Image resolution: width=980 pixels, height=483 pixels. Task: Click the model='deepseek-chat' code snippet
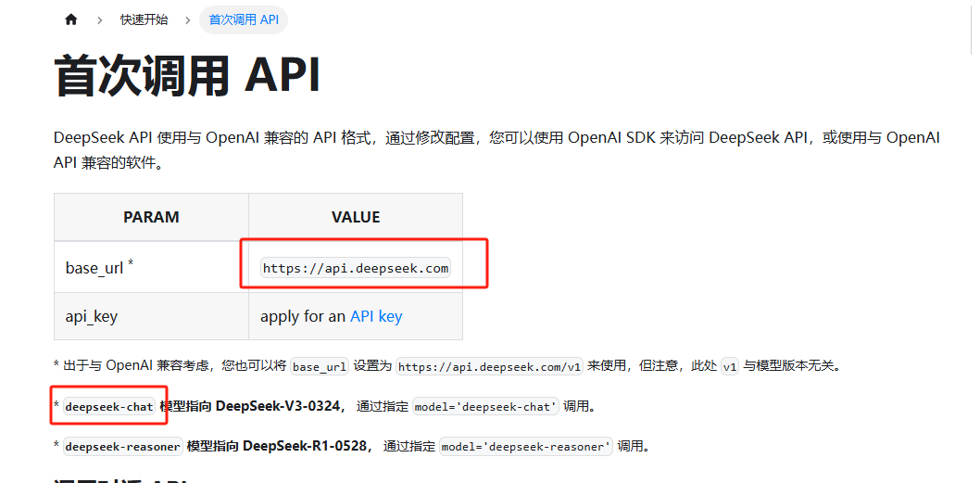coord(485,407)
